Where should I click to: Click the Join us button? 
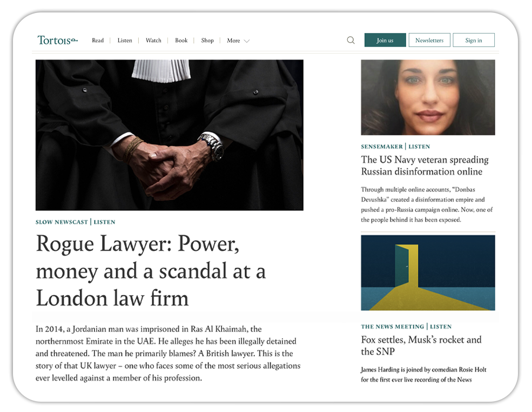coord(385,40)
